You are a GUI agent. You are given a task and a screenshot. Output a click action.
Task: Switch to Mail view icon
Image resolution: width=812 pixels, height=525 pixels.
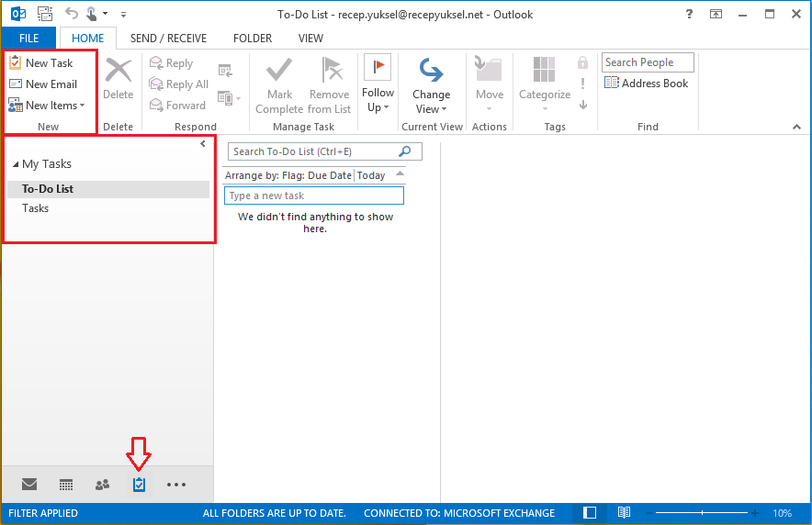coord(29,484)
